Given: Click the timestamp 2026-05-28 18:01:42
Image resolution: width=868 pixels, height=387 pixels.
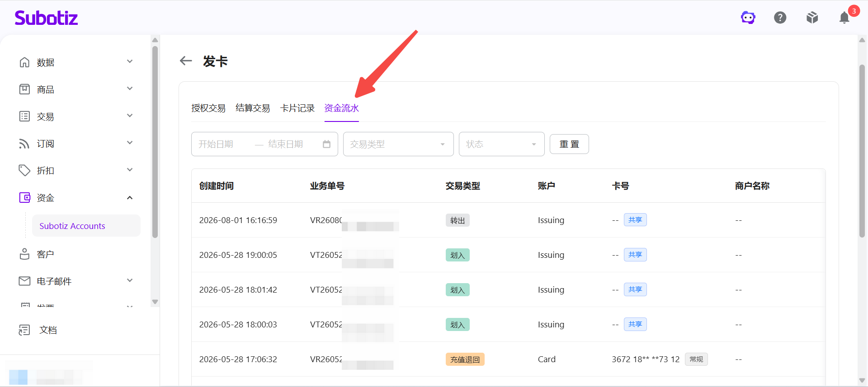Looking at the screenshot, I should click(x=238, y=290).
